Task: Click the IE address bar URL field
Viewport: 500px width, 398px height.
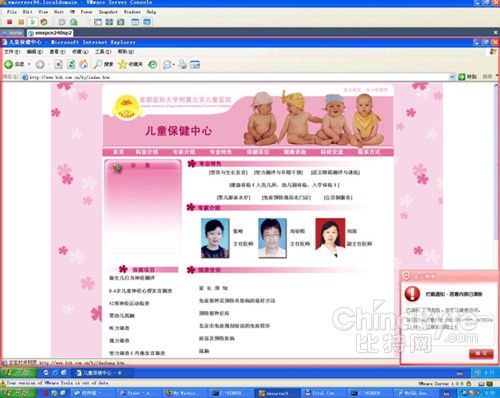Action: (235, 77)
